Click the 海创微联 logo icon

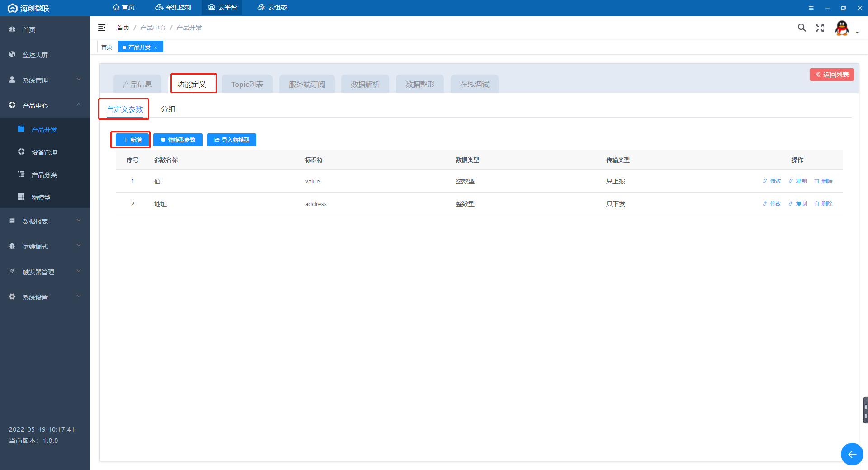click(12, 8)
